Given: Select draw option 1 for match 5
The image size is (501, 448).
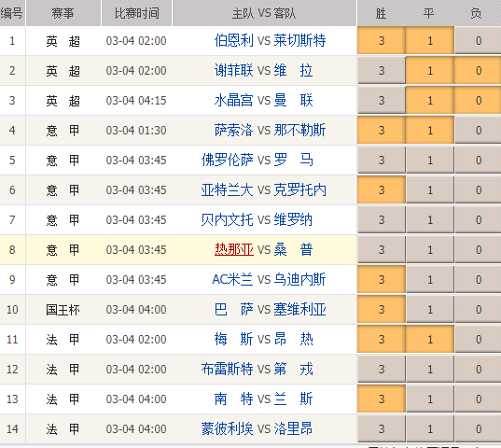Looking at the screenshot, I should pyautogui.click(x=430, y=161).
